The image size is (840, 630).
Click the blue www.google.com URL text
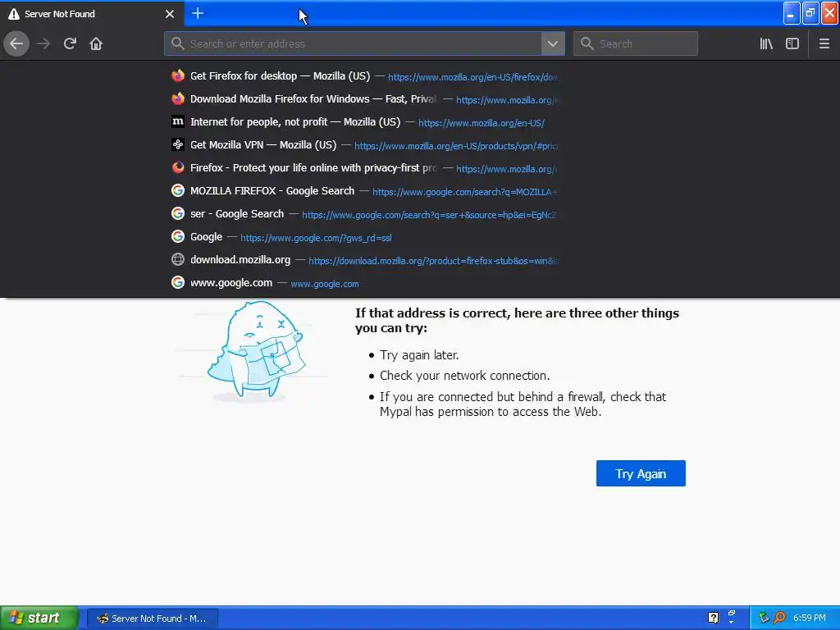(325, 284)
